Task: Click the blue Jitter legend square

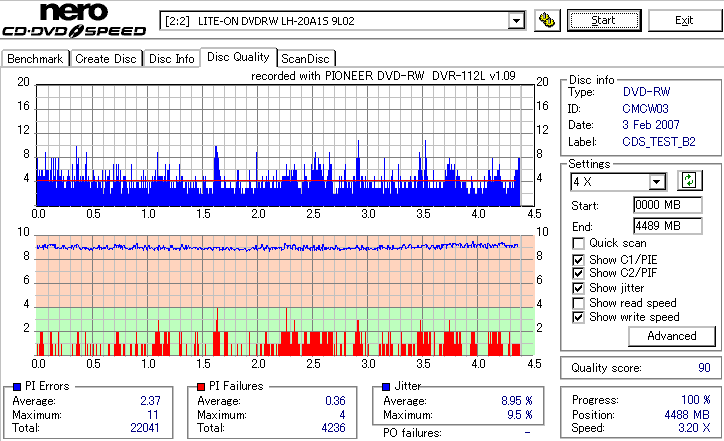Action: point(386,387)
